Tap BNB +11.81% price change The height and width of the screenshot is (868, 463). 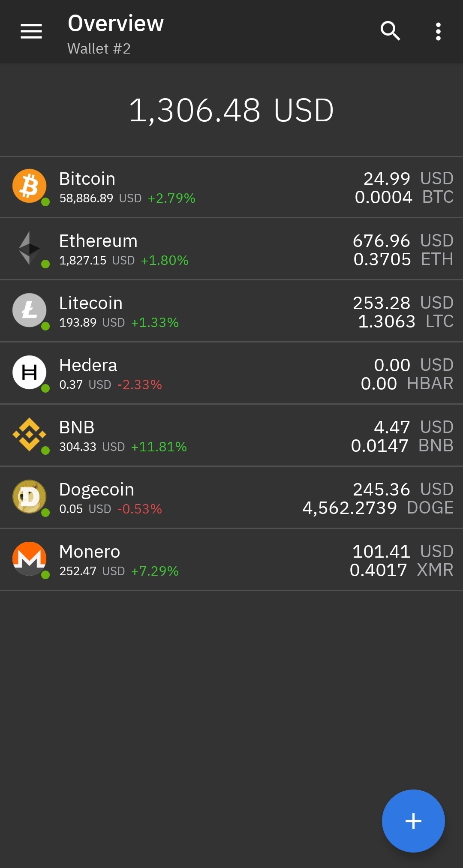click(x=159, y=447)
